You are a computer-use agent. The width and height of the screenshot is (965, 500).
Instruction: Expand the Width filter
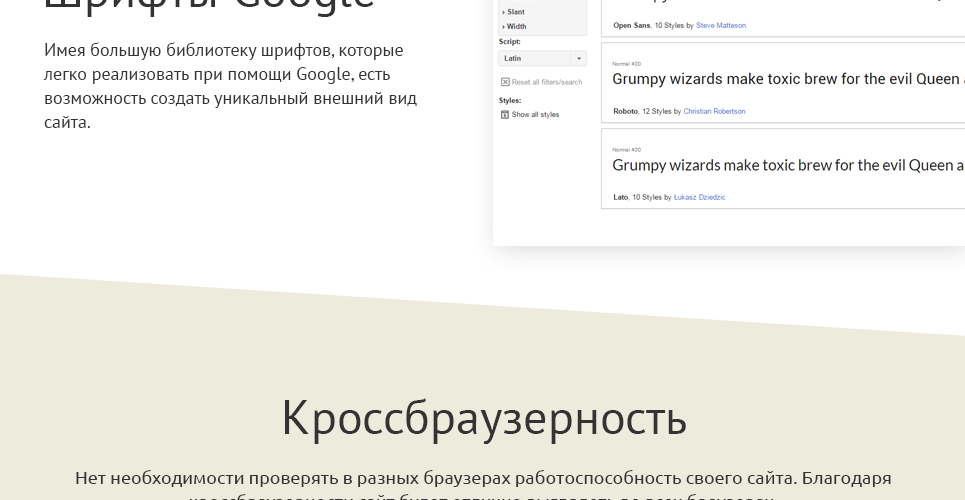515,26
